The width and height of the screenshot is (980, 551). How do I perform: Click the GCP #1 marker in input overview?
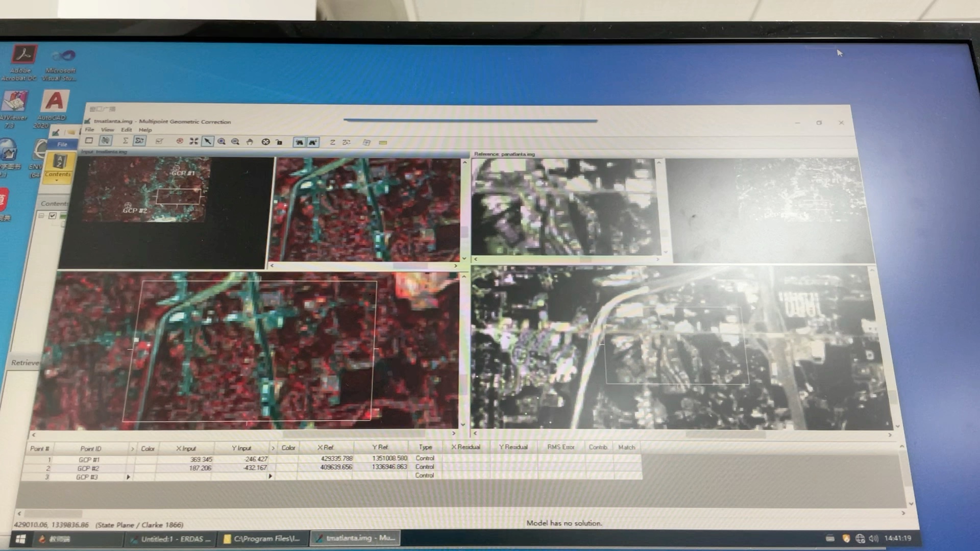pyautogui.click(x=177, y=169)
